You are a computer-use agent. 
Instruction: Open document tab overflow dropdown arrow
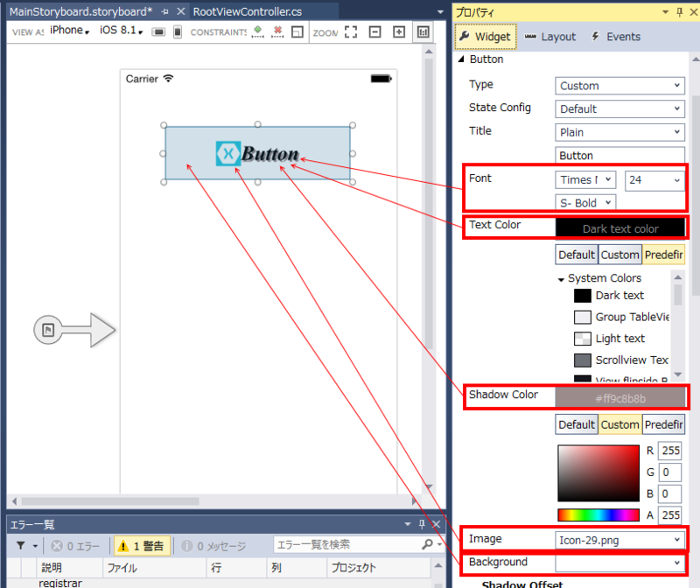tap(440, 12)
